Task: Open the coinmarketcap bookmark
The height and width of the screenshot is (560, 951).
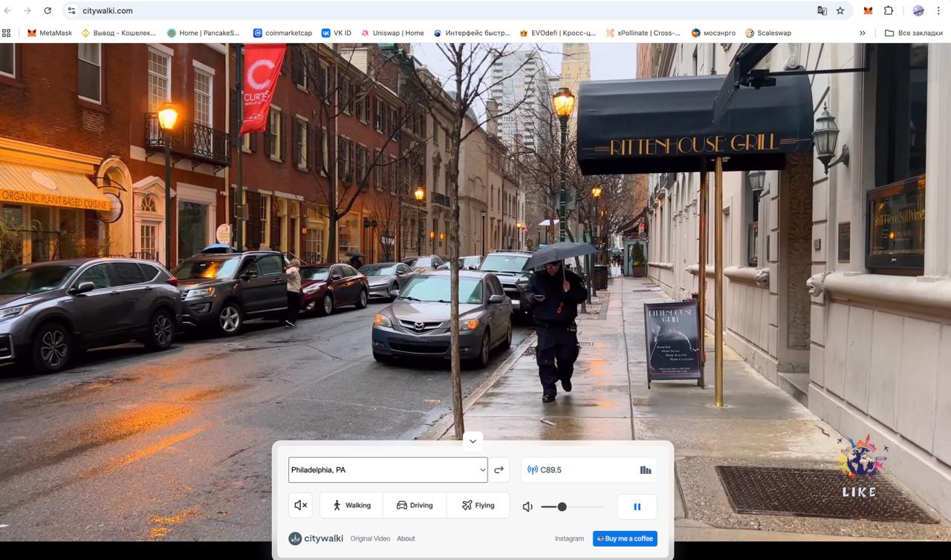Action: [282, 33]
